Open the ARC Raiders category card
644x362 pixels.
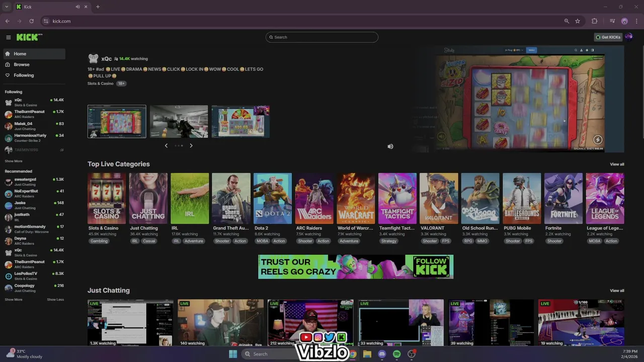(314, 199)
